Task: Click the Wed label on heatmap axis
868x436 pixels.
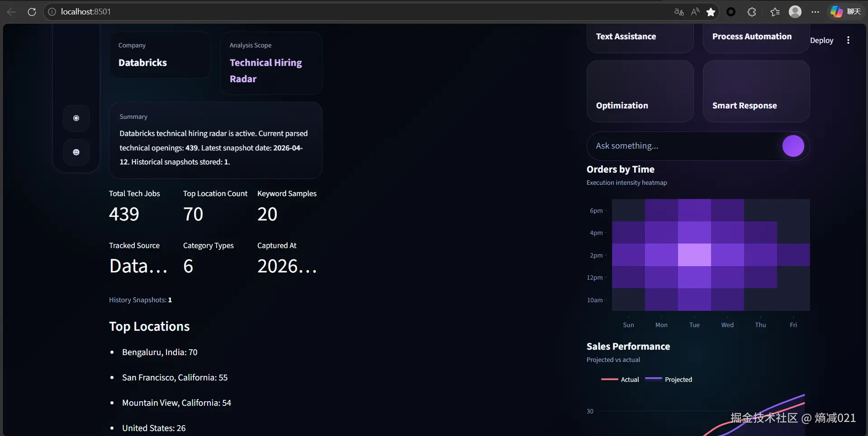Action: click(727, 325)
